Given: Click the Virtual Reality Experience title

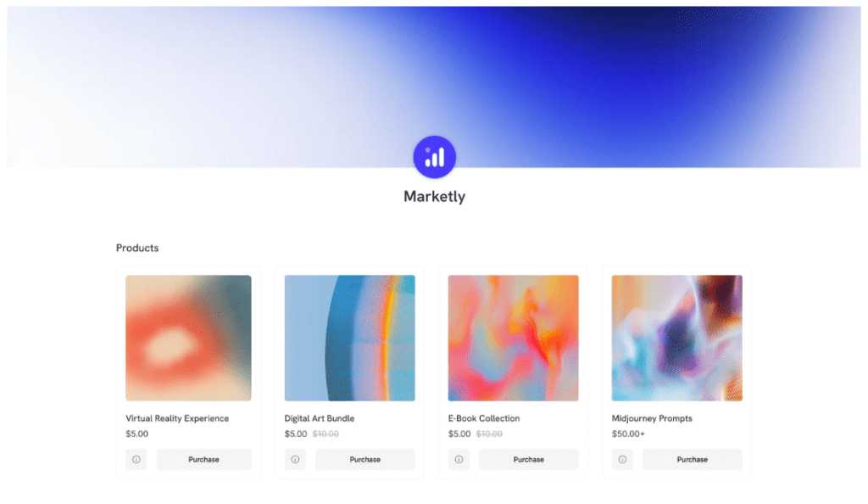Looking at the screenshot, I should 177,418.
